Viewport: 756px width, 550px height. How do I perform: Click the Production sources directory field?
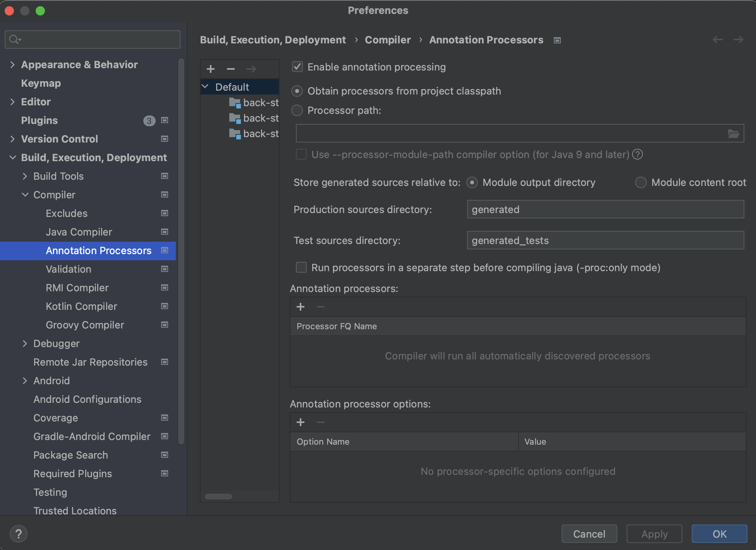[x=605, y=210]
